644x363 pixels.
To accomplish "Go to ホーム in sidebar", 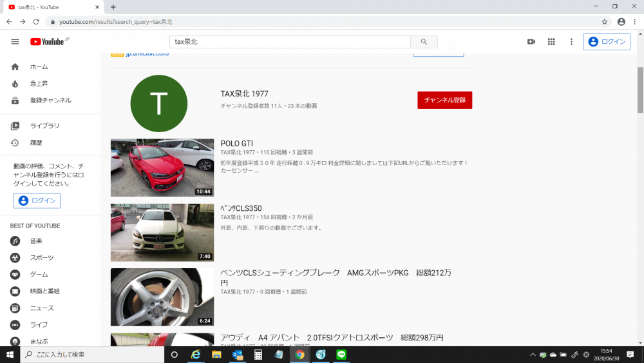I will (x=39, y=67).
